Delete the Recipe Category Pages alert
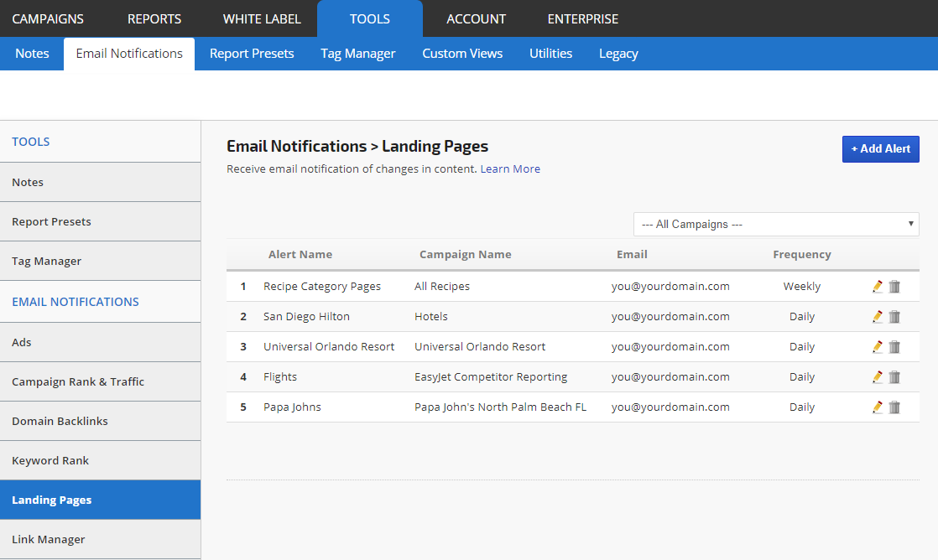The width and height of the screenshot is (938, 560). coord(894,287)
